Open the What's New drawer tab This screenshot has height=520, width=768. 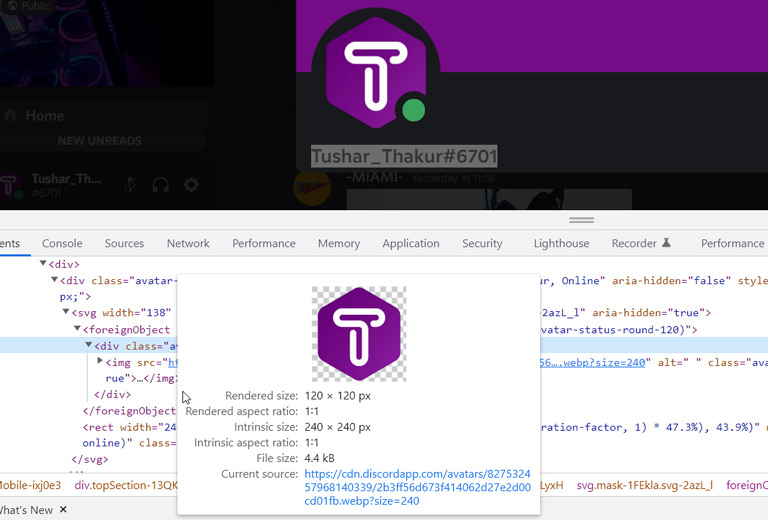[x=26, y=510]
